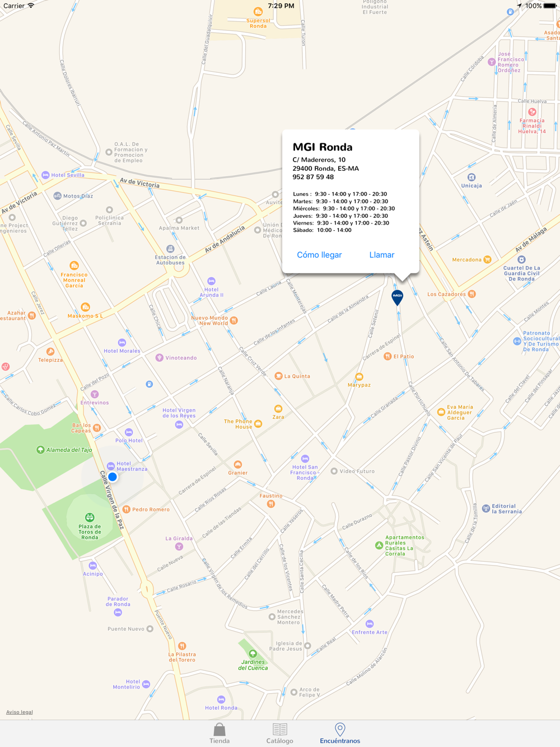The height and width of the screenshot is (747, 560).
Task: Tap The Phone House shop icon
Action: (x=258, y=424)
